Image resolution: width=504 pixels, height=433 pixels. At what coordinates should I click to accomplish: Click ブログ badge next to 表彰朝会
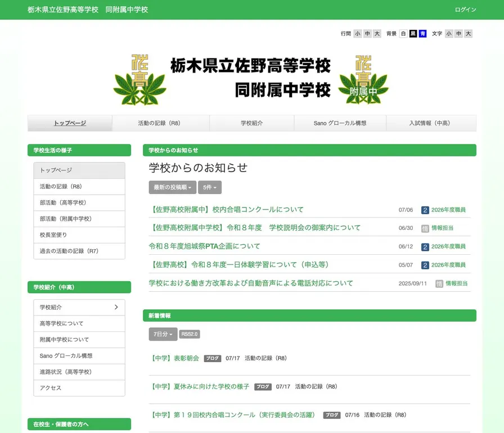pos(213,358)
